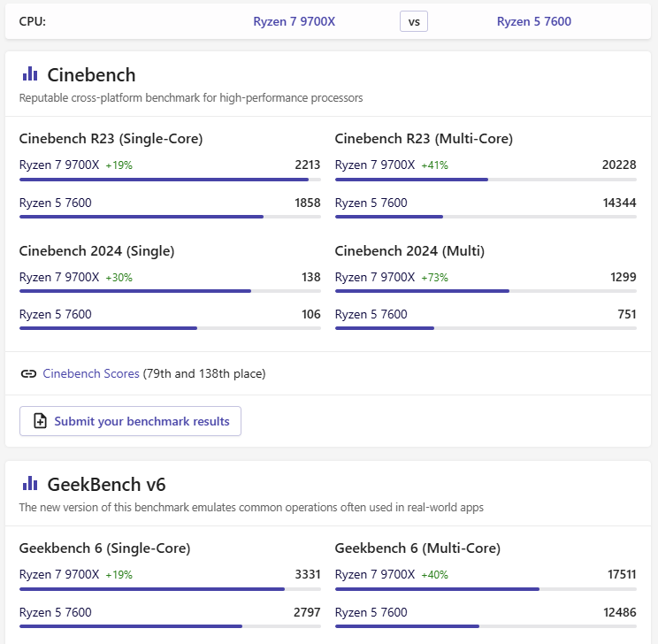Click the Cinebench R23 Multi-Core 9700X bar
This screenshot has height=644, width=658.
tap(411, 180)
